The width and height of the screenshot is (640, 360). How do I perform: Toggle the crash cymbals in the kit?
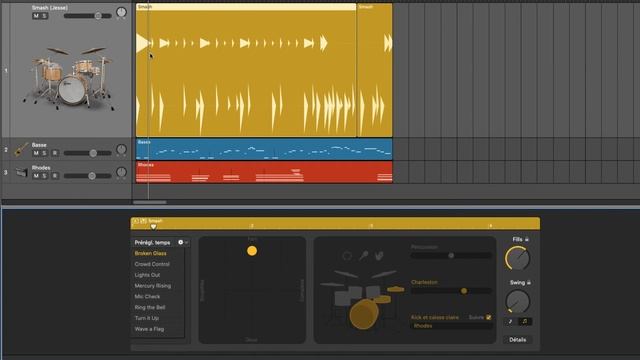[364, 273]
